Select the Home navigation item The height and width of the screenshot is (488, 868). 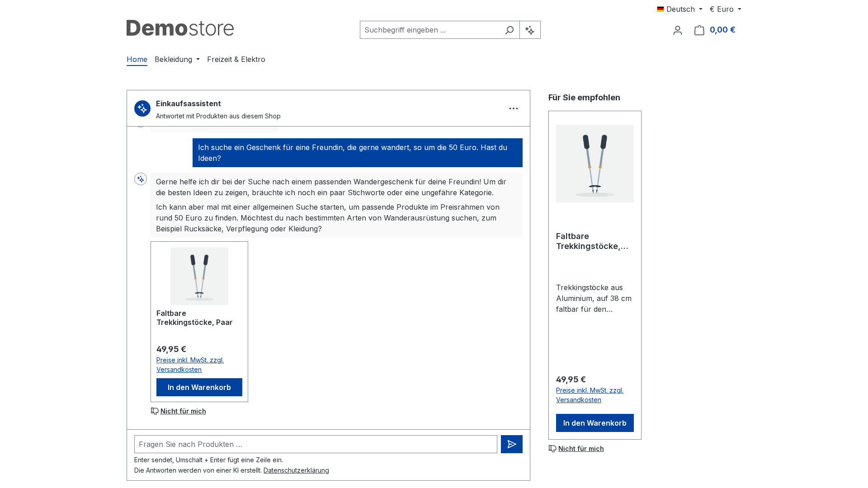click(137, 59)
